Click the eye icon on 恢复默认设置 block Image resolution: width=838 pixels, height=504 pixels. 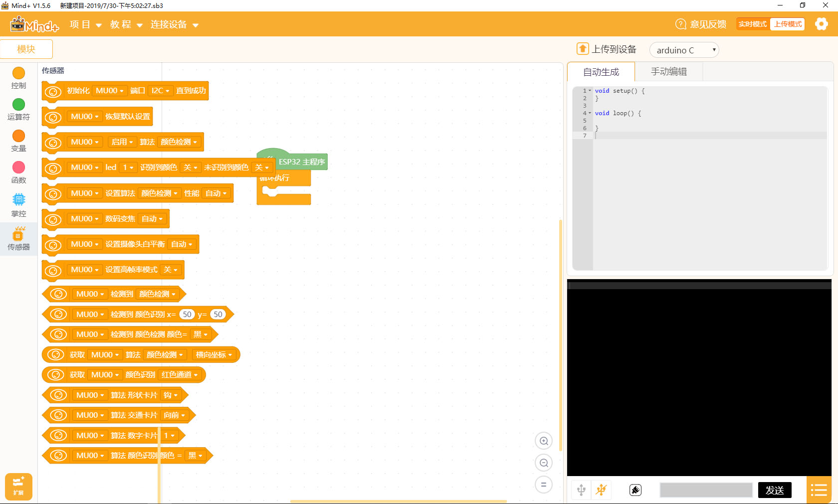click(53, 118)
